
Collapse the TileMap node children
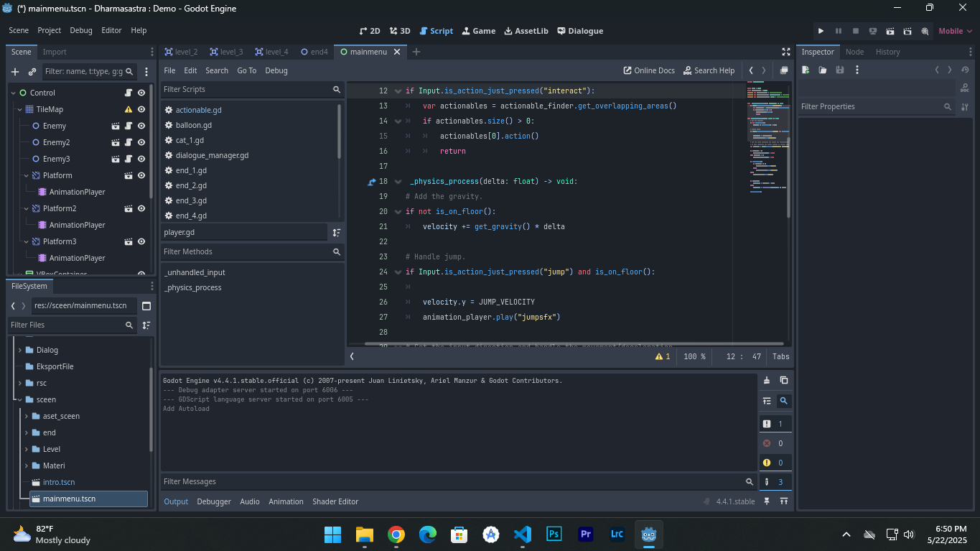[x=19, y=109]
